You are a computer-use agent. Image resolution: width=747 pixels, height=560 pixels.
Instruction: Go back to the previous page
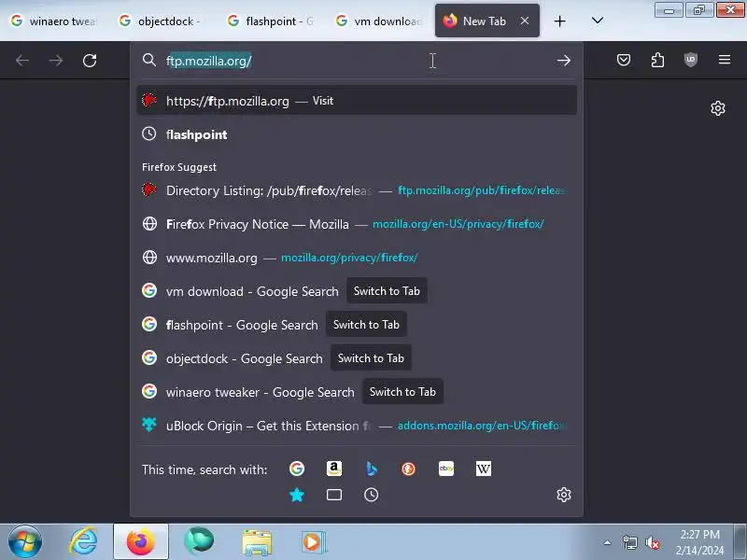point(22,61)
